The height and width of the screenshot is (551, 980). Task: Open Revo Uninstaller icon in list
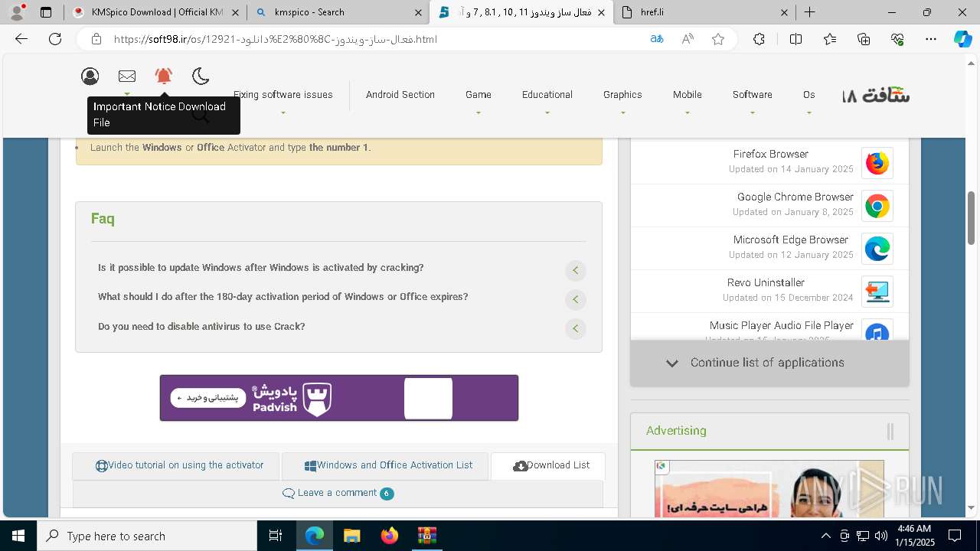click(877, 292)
